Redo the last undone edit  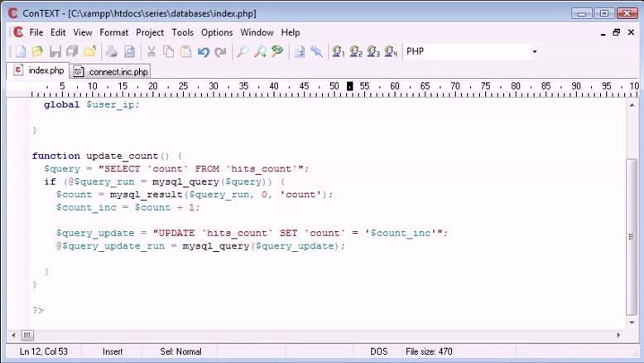[220, 51]
